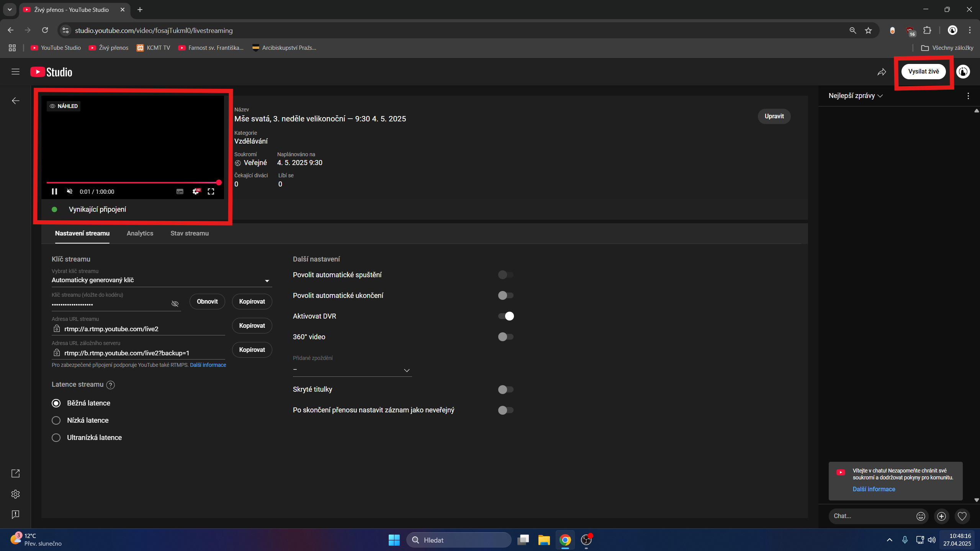
Task: Expand Nejlepší zprávy chat filter
Action: pos(856,96)
